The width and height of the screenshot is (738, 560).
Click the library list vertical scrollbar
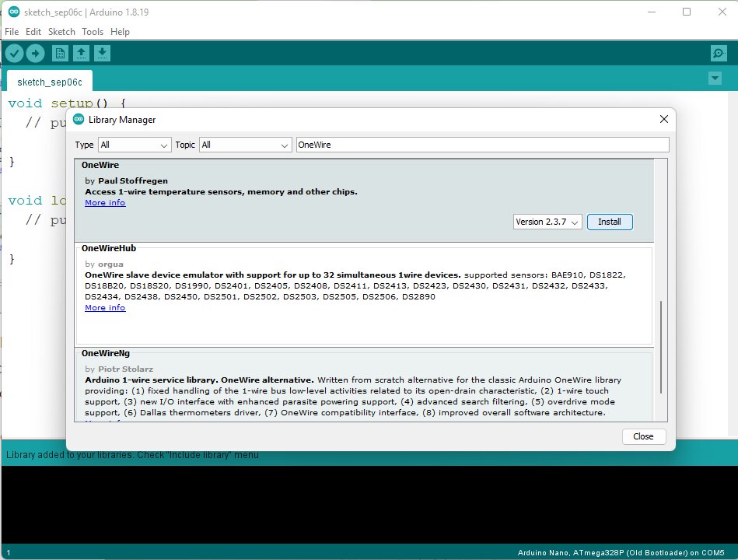point(661,348)
